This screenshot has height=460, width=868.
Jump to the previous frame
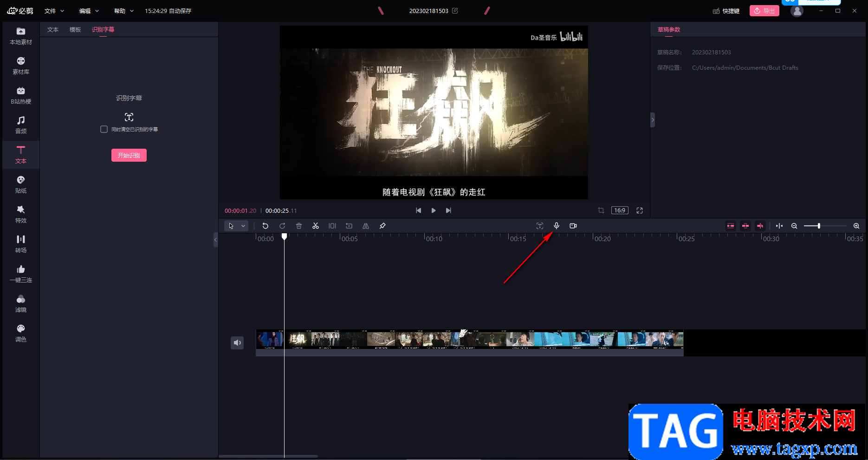point(419,210)
